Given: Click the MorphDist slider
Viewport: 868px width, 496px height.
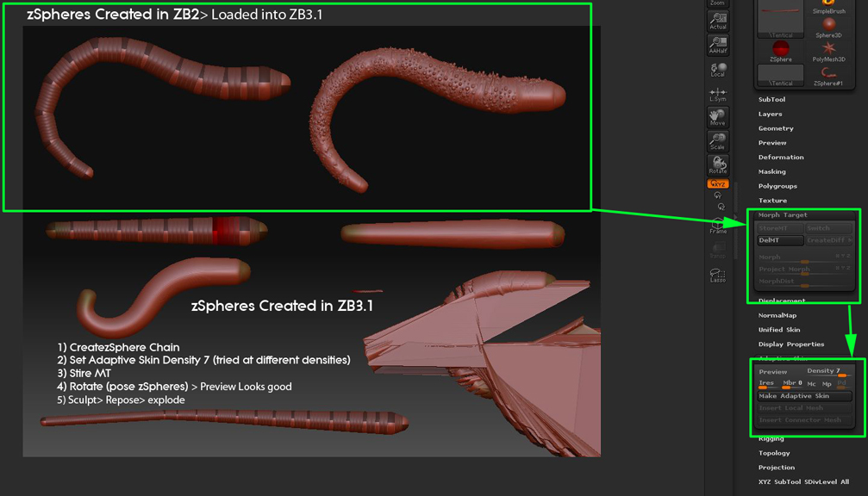Looking at the screenshot, I should [804, 282].
